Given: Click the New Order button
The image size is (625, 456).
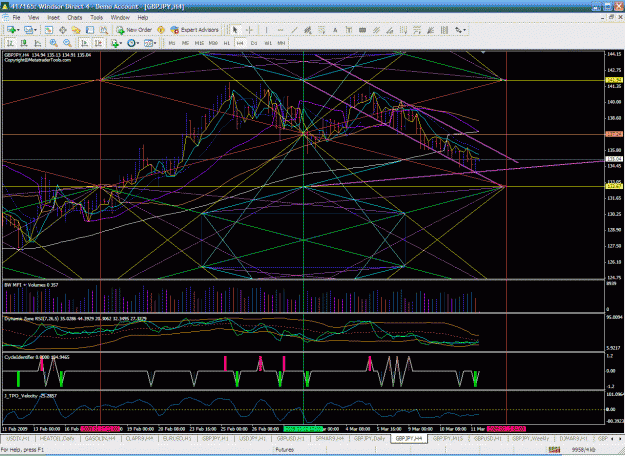Looking at the screenshot, I should [x=134, y=30].
